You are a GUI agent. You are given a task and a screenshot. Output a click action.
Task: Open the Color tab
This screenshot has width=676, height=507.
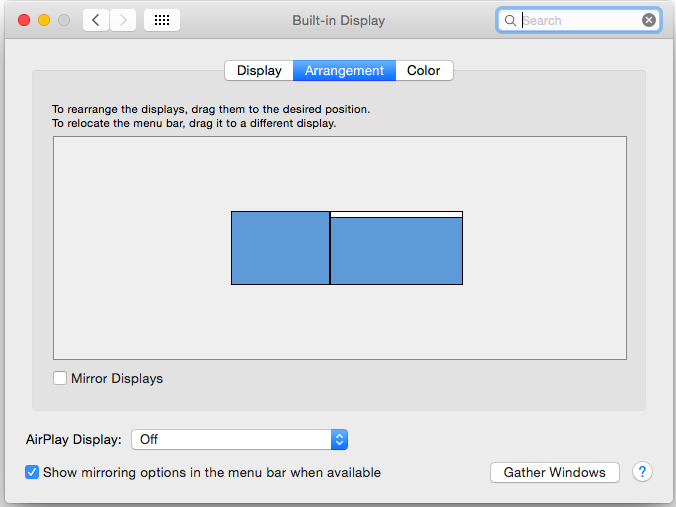(x=423, y=71)
